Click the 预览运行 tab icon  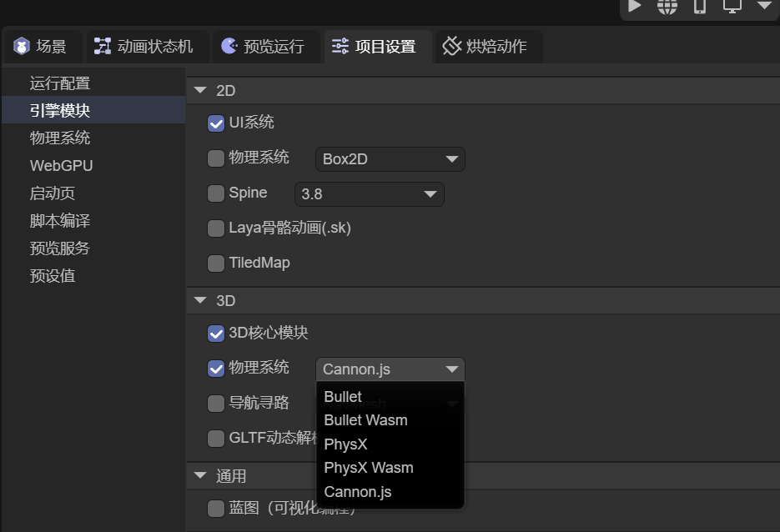229,47
